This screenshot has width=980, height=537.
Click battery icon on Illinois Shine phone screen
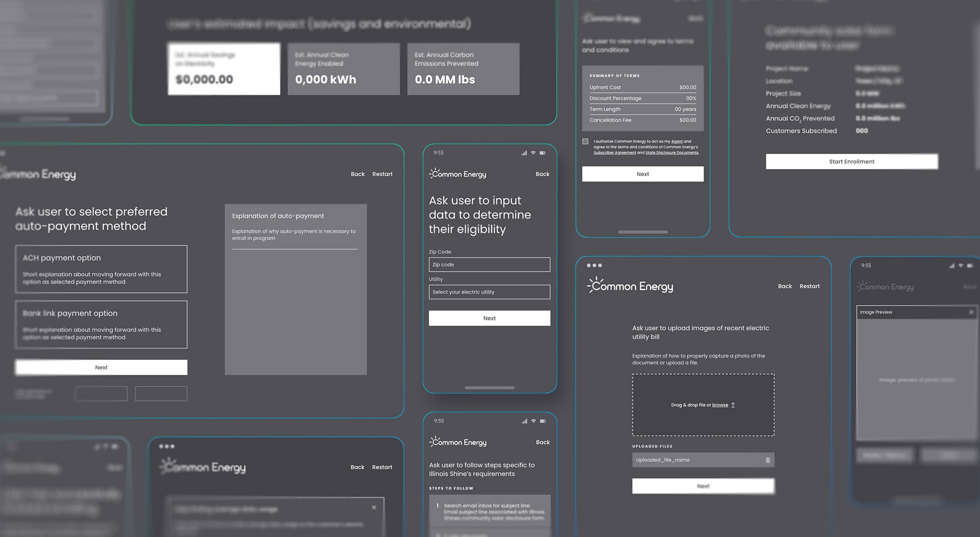[x=543, y=421]
